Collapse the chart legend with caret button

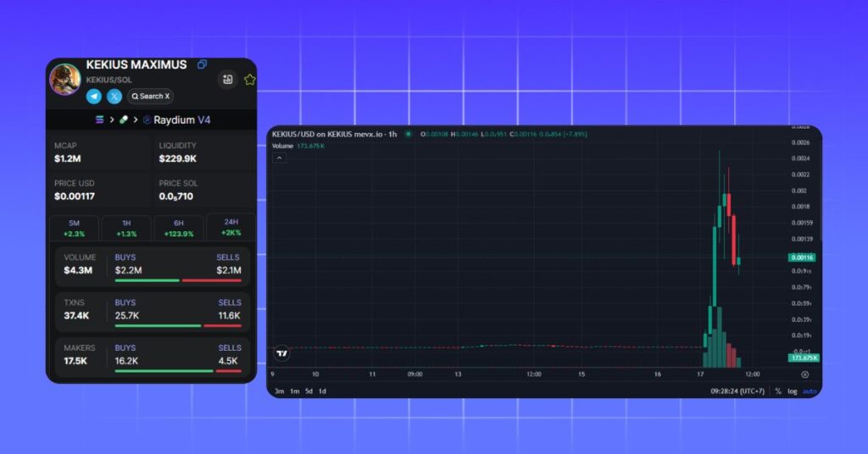[280, 158]
